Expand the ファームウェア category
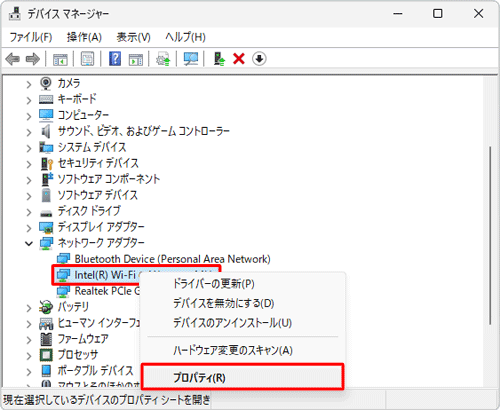The height and width of the screenshot is (410, 500). 29,340
